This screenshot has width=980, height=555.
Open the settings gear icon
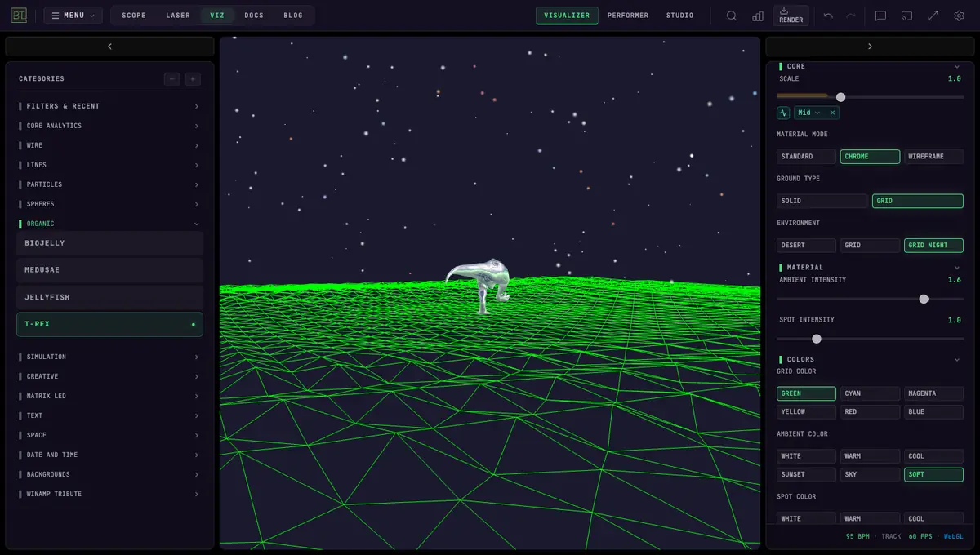[959, 16]
